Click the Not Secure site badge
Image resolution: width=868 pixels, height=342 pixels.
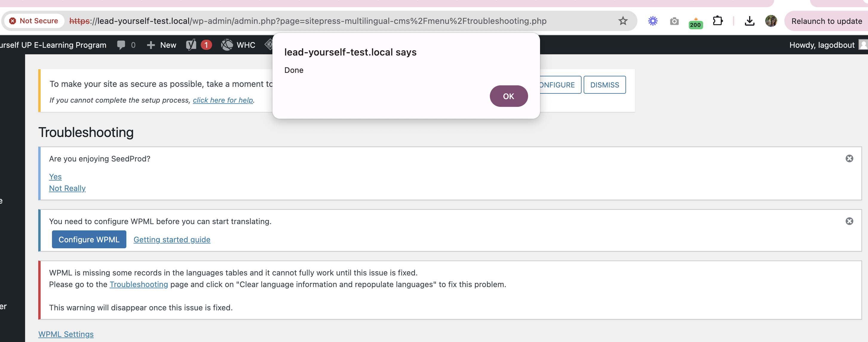34,21
